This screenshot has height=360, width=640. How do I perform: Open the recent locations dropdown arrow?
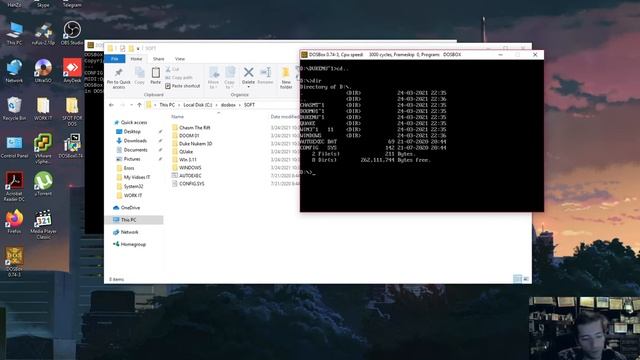[x=131, y=105]
